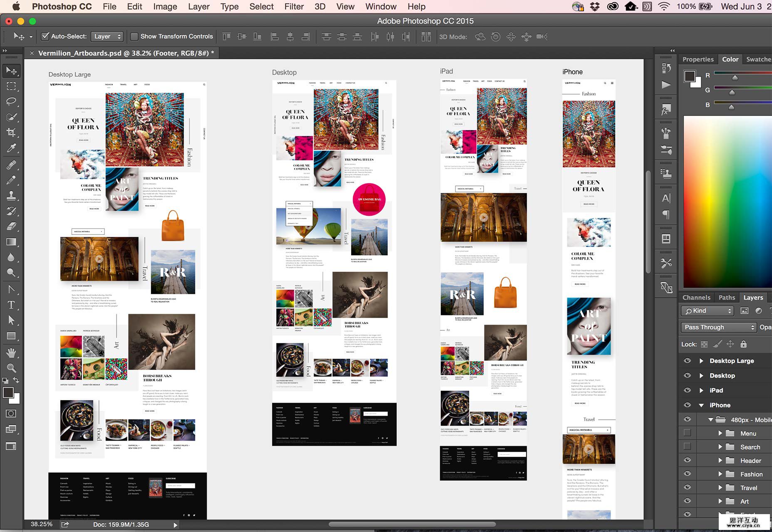
Task: Uncheck the Auto-Select checkbox
Action: click(45, 37)
